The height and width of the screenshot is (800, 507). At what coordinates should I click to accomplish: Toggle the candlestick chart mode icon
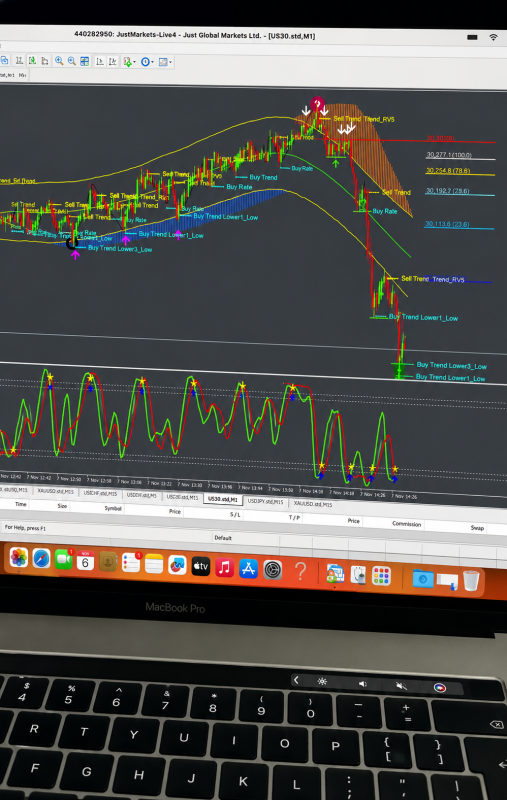point(32,61)
